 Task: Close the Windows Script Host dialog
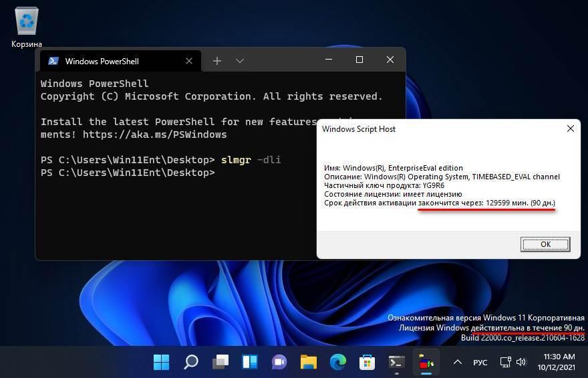(x=571, y=128)
